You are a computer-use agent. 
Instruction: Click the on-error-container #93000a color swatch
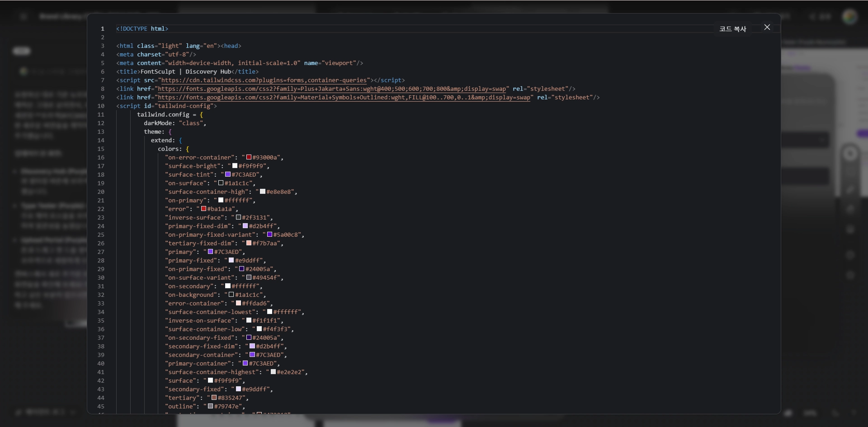(x=249, y=158)
